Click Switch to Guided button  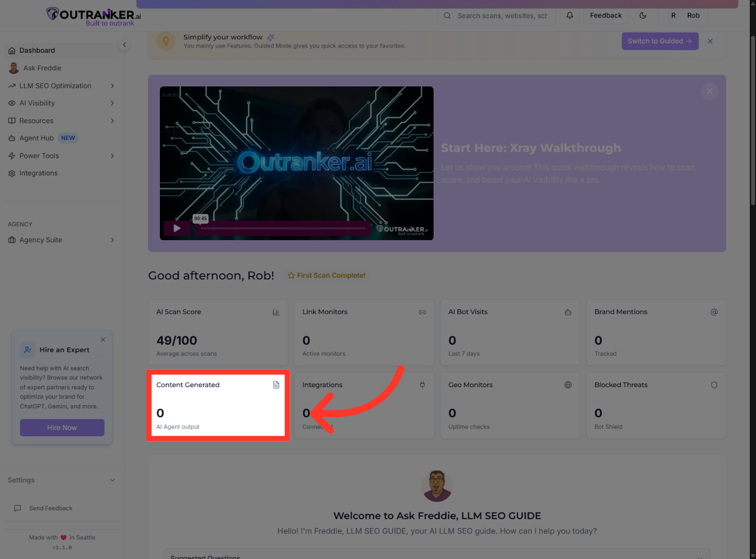coord(660,41)
